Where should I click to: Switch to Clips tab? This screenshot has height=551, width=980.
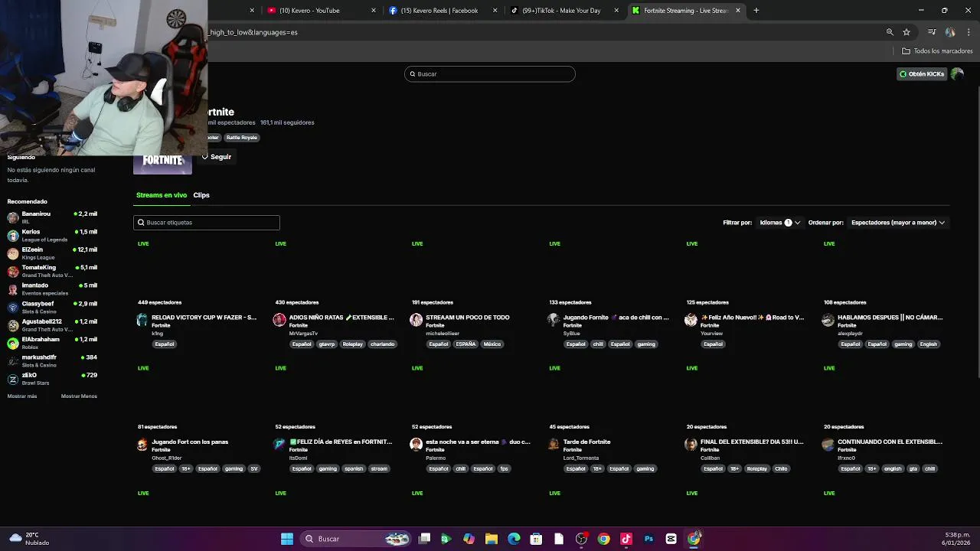click(x=201, y=195)
